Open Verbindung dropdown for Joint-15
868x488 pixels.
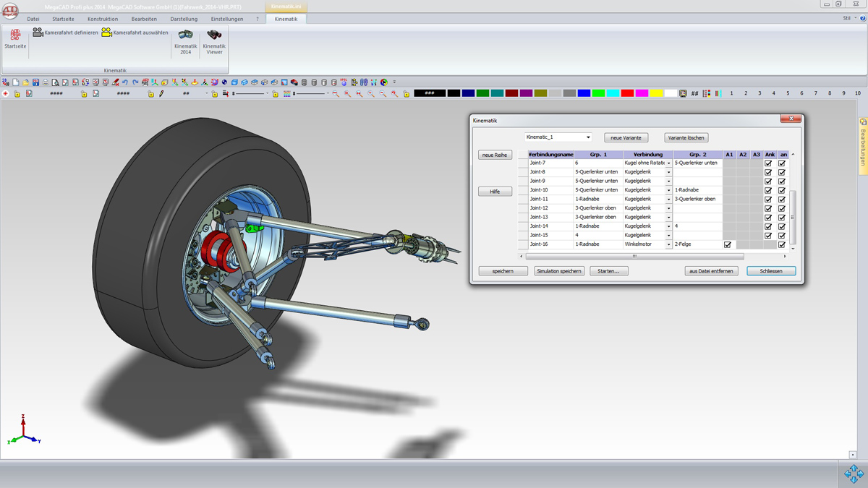tap(669, 236)
